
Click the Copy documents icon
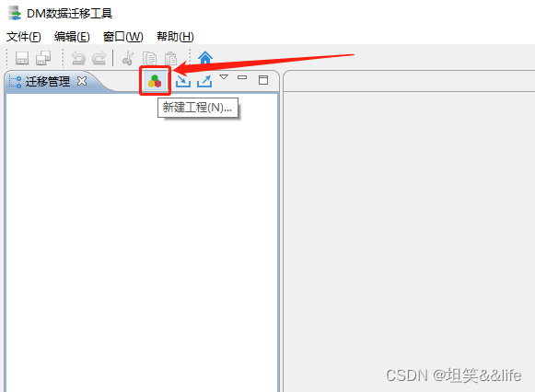point(149,58)
